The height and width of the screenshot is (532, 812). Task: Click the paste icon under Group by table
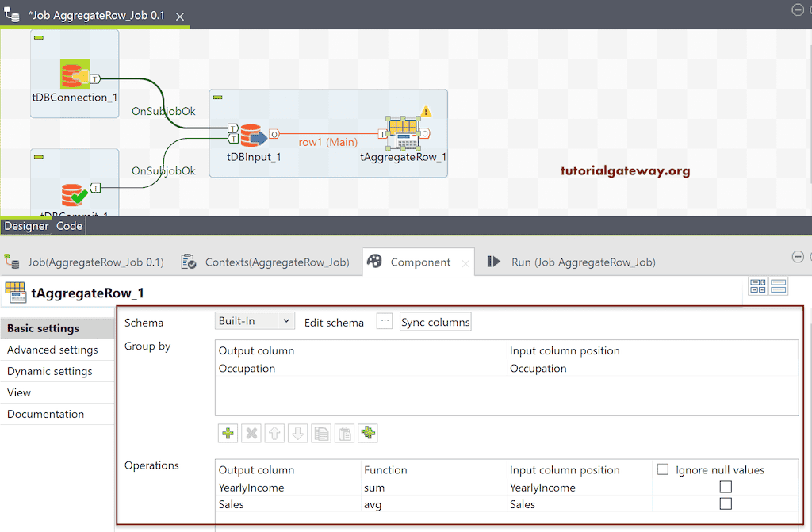tap(343, 433)
